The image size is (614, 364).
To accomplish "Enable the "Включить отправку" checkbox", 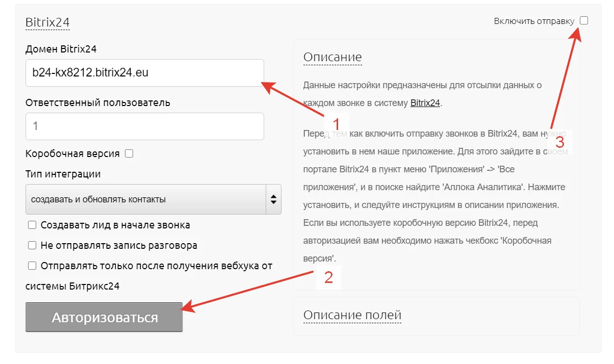I will coord(584,21).
